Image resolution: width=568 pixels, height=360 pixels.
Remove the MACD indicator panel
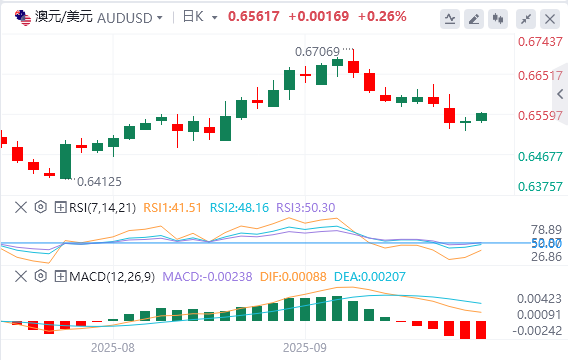point(21,277)
